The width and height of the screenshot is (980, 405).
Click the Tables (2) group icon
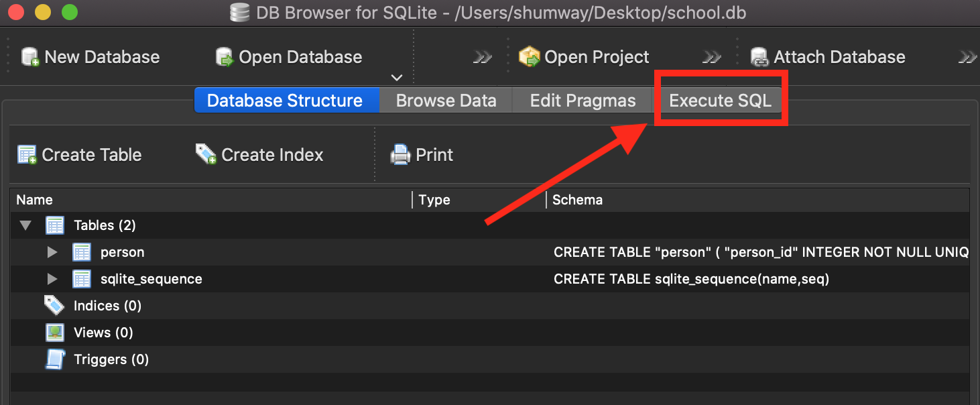point(55,225)
